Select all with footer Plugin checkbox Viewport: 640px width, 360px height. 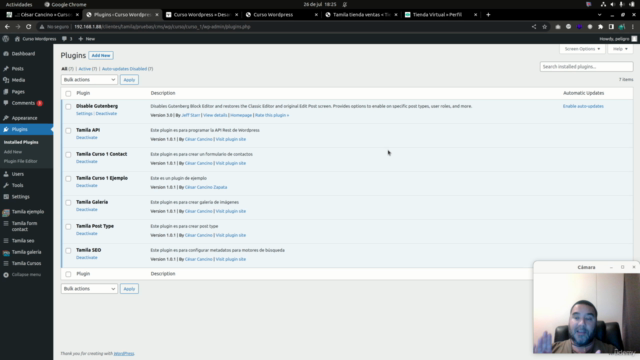click(x=68, y=274)
